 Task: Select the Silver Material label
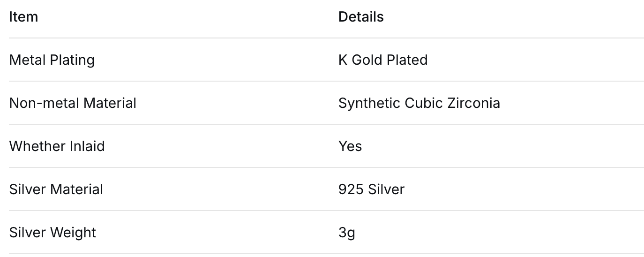pos(56,189)
